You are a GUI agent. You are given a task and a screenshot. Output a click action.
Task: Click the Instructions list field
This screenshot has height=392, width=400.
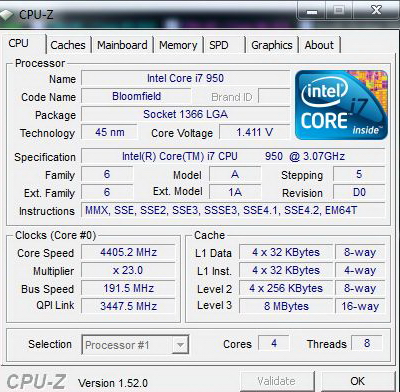click(233, 210)
